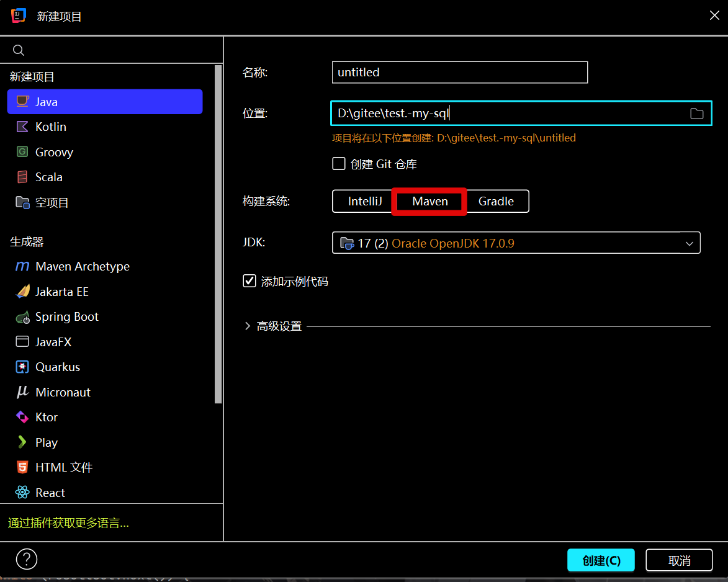Click the IntelliJ IDEA logo in title bar
The image size is (728, 582).
click(x=19, y=16)
